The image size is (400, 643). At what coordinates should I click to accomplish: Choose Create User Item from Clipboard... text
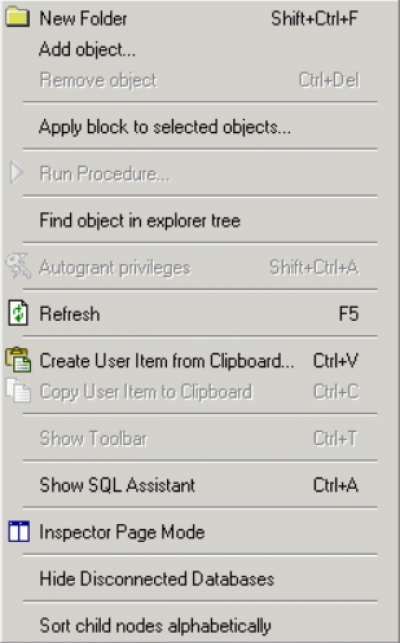(x=167, y=361)
